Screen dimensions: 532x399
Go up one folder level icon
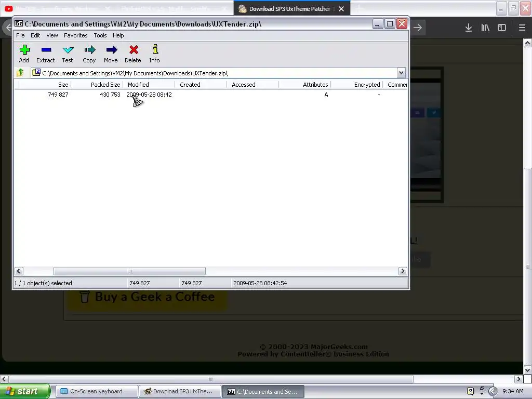pos(20,73)
